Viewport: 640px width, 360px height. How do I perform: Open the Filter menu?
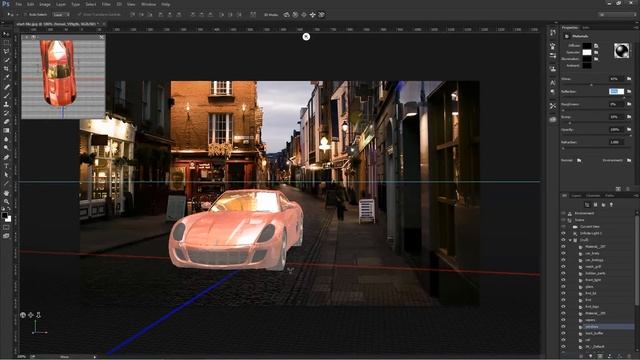pos(106,4)
